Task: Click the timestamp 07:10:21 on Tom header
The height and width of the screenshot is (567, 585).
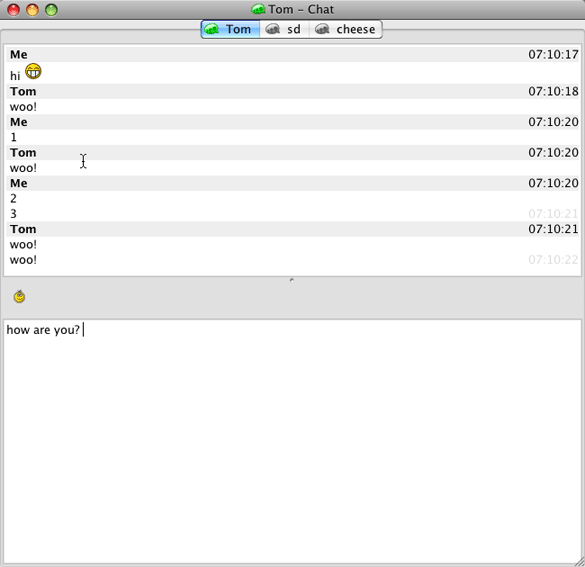Action: 553,229
